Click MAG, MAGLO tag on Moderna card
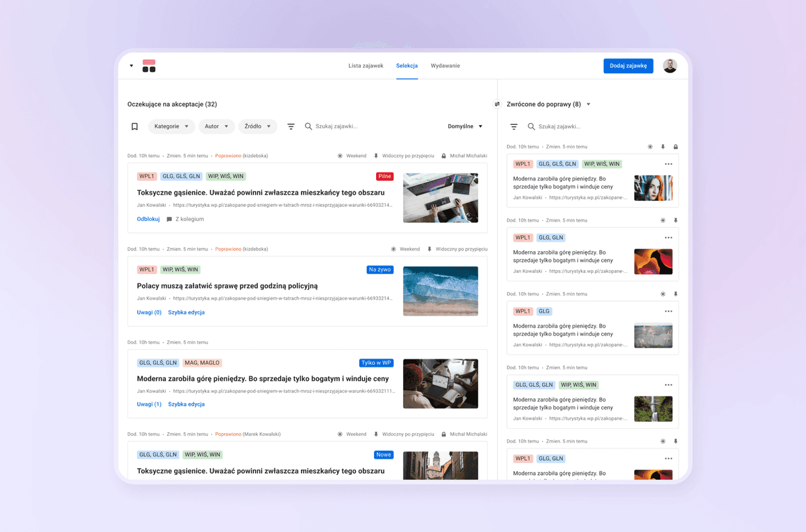This screenshot has height=532, width=806. (202, 363)
